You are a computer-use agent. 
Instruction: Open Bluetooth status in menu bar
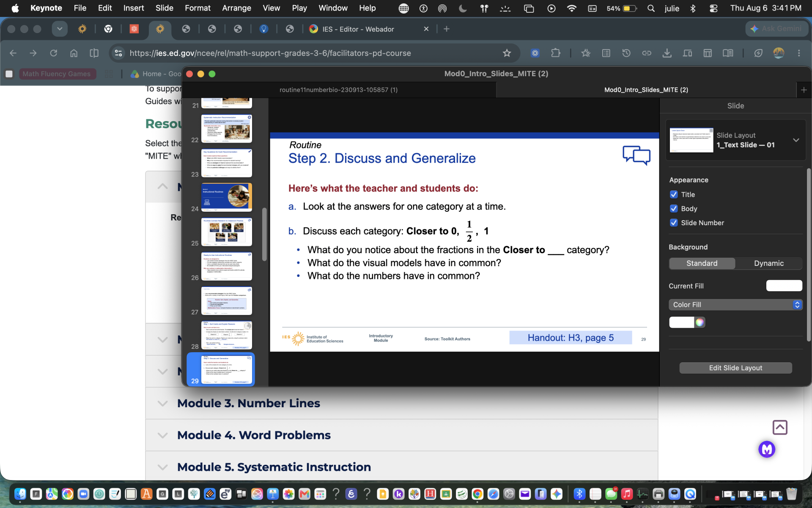[x=693, y=8]
